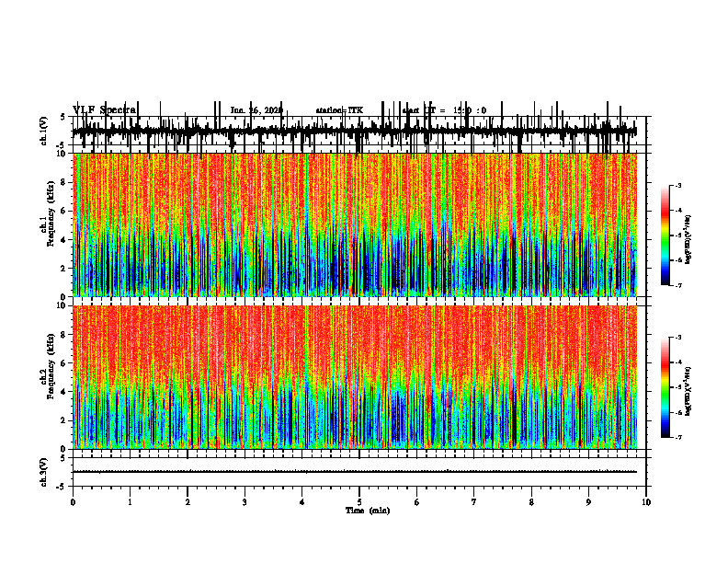
Task: Click the '-5' tick on ch.2 color bar
Action: (677, 387)
